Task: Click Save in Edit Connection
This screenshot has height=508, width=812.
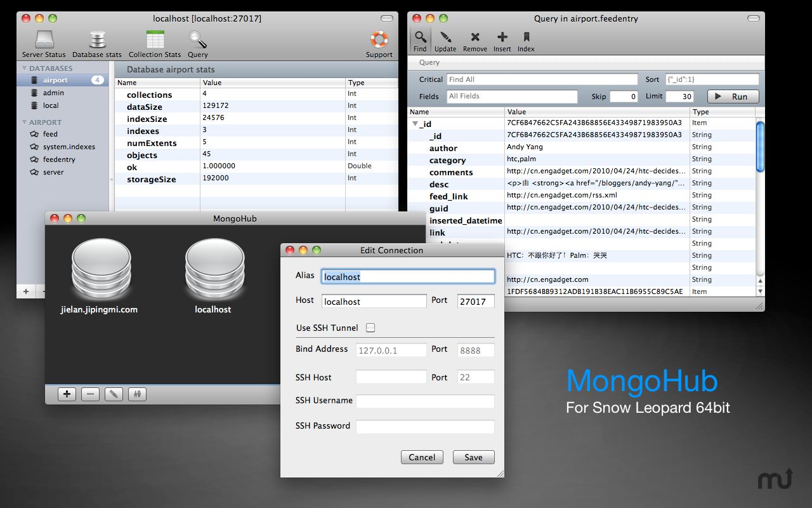Action: [x=473, y=457]
